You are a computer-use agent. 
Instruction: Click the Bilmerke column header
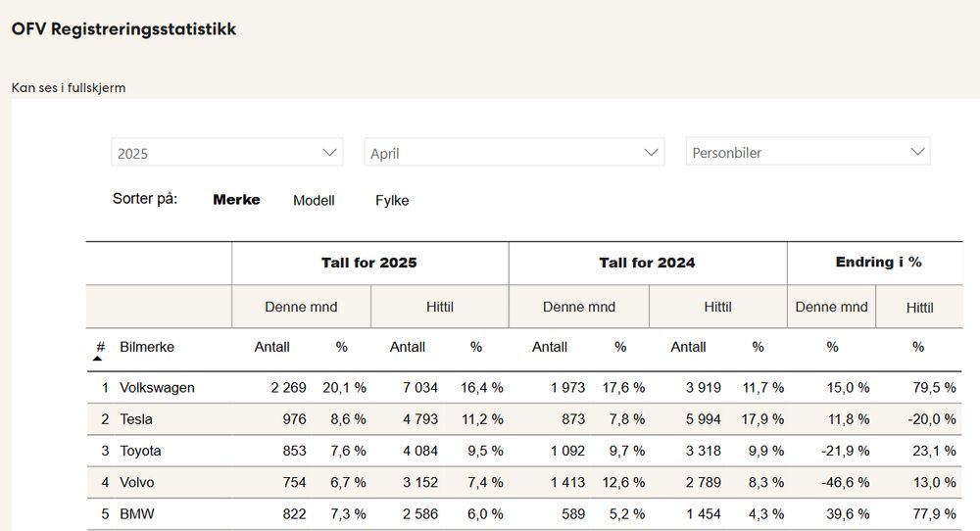tap(147, 347)
